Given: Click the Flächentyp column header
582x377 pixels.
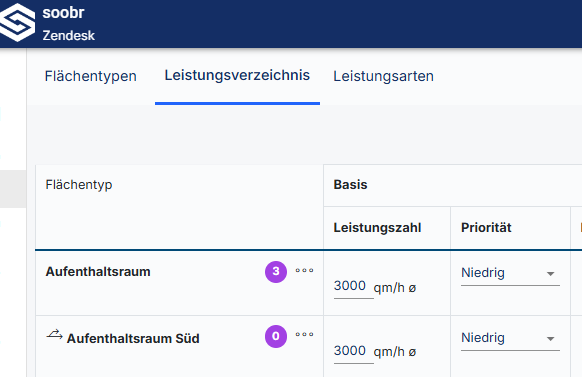Looking at the screenshot, I should 79,184.
